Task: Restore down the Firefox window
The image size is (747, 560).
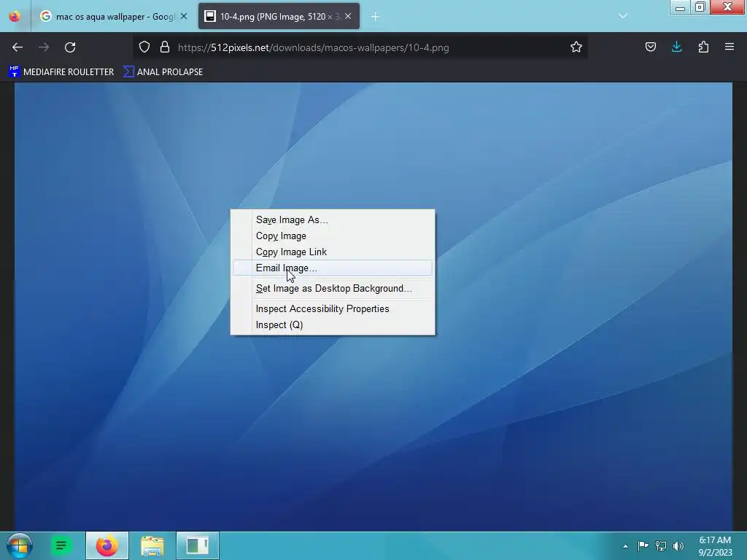Action: [x=700, y=7]
